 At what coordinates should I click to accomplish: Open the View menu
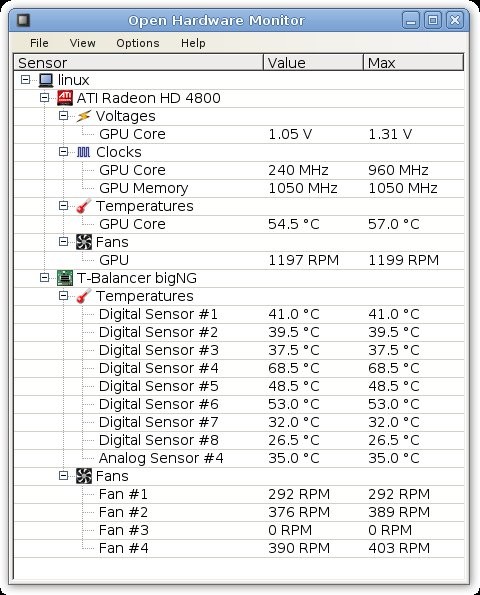82,43
